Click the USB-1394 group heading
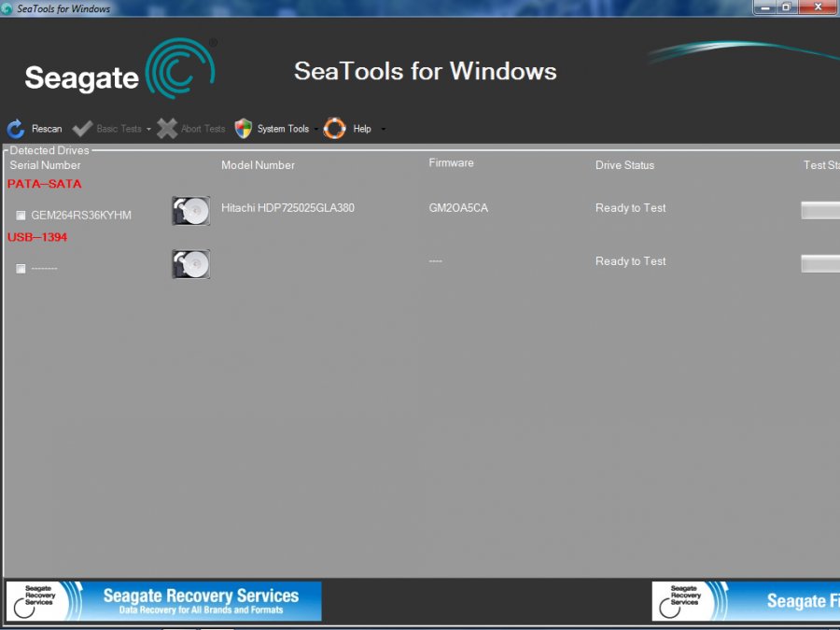 (37, 237)
